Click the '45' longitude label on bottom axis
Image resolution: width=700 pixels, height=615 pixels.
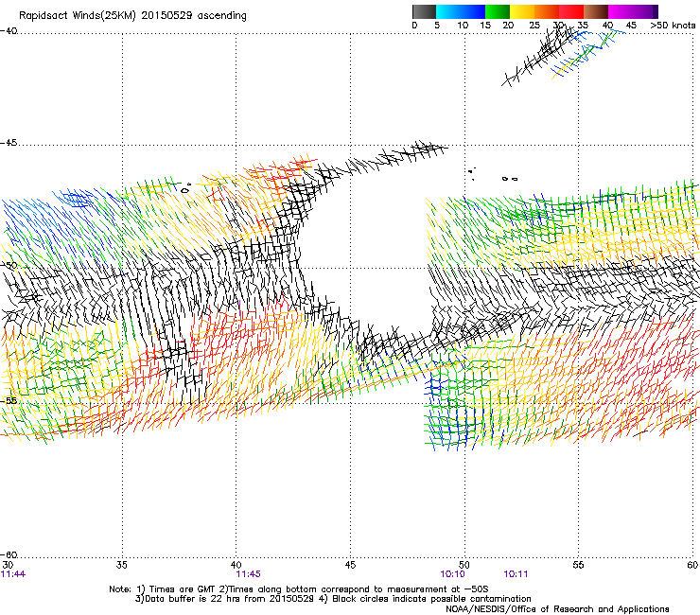click(350, 565)
